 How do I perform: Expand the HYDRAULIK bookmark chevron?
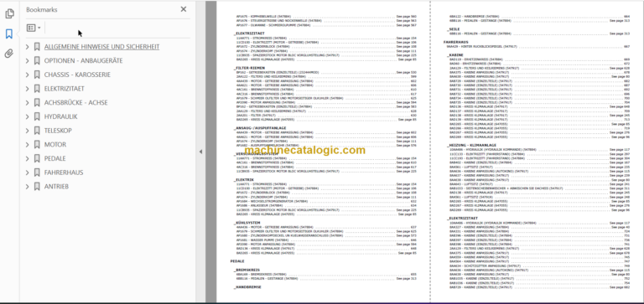coord(27,116)
